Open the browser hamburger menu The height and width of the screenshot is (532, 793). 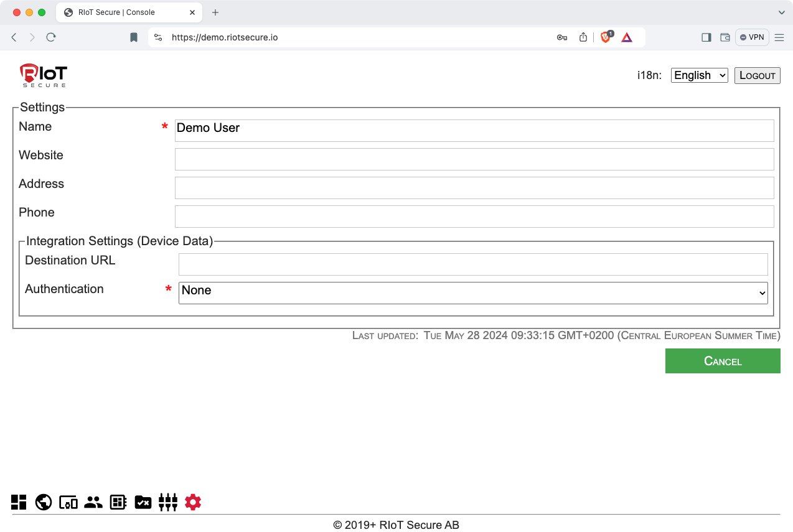[x=779, y=37]
